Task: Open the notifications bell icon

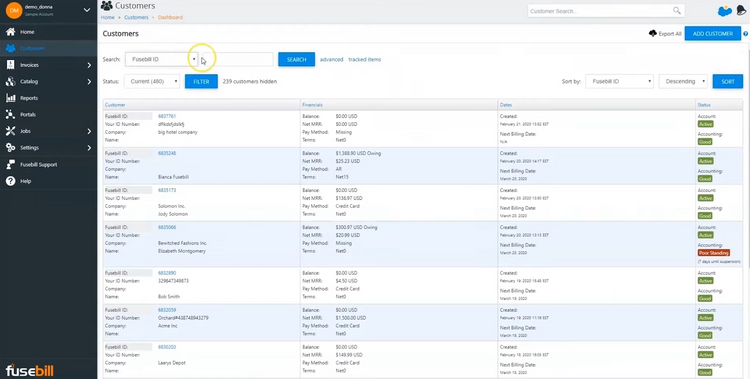Action: click(741, 11)
